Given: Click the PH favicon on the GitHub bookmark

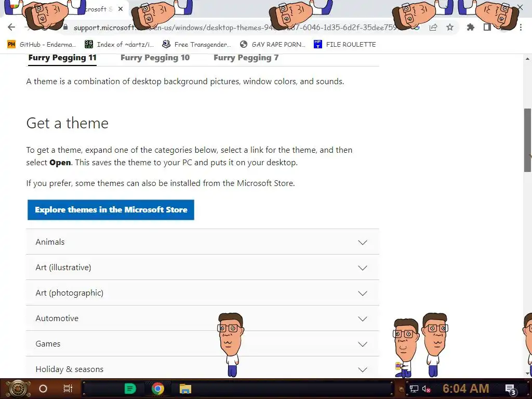Looking at the screenshot, I should (11, 45).
